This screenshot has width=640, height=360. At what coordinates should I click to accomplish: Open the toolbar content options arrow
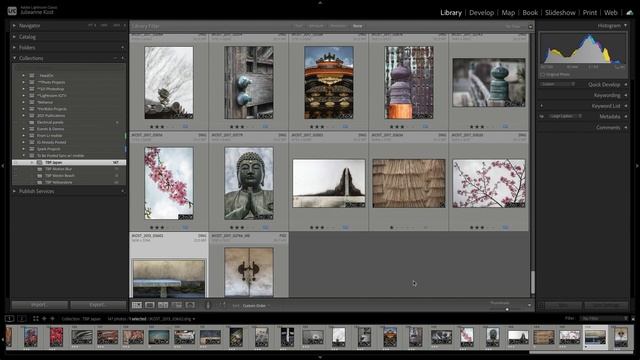529,305
